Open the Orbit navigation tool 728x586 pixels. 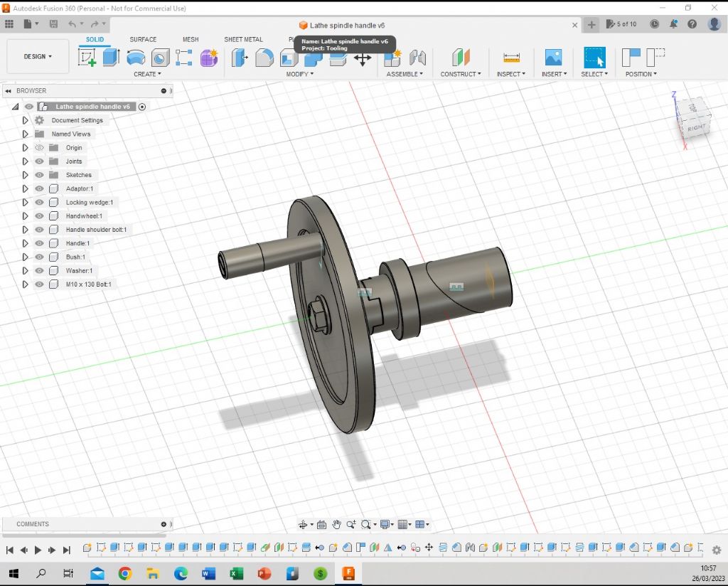click(x=303, y=525)
